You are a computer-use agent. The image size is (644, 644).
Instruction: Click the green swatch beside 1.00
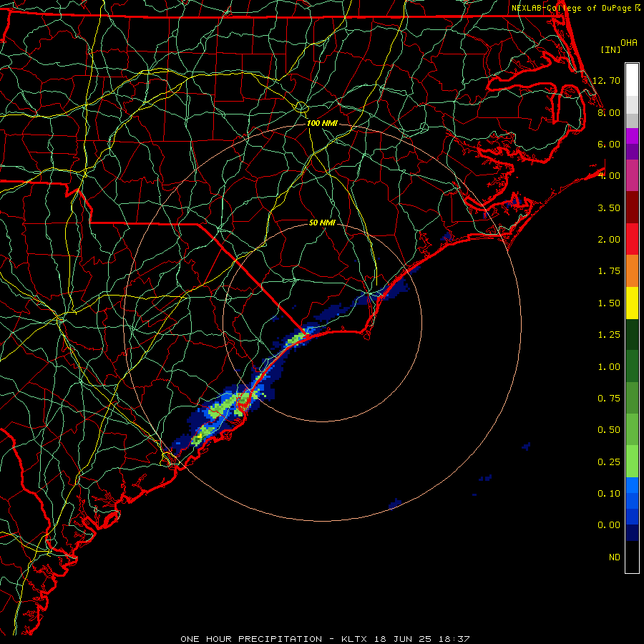(632, 366)
